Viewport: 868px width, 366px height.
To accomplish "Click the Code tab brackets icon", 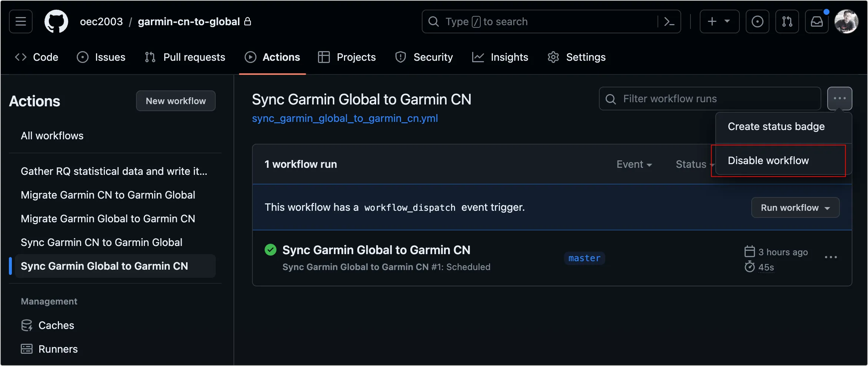I will point(21,57).
